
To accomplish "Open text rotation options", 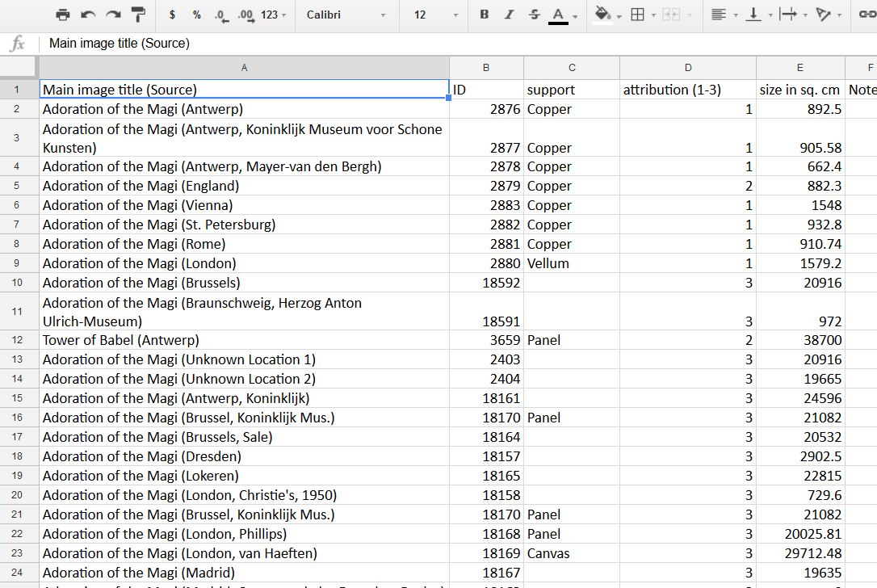I will 823,15.
